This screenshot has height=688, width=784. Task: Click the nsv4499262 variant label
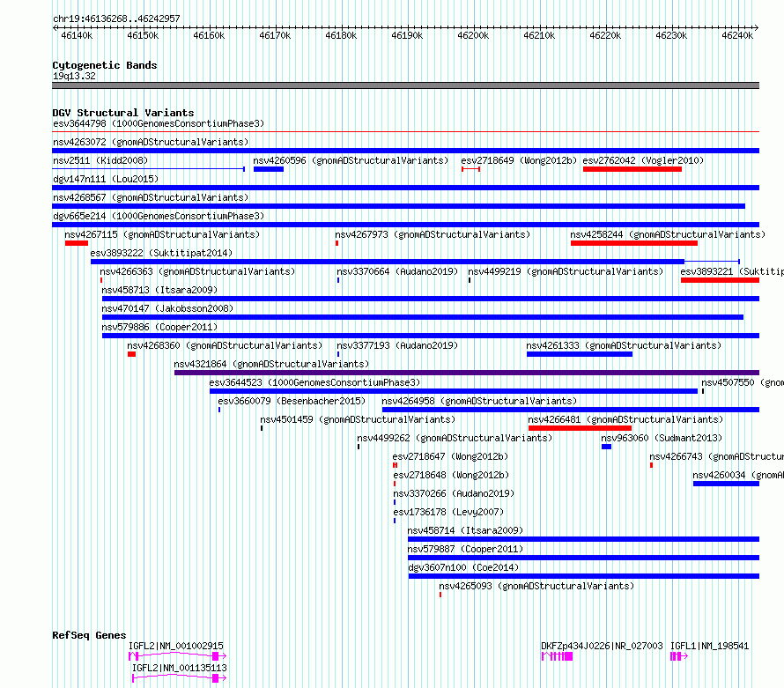click(x=455, y=438)
